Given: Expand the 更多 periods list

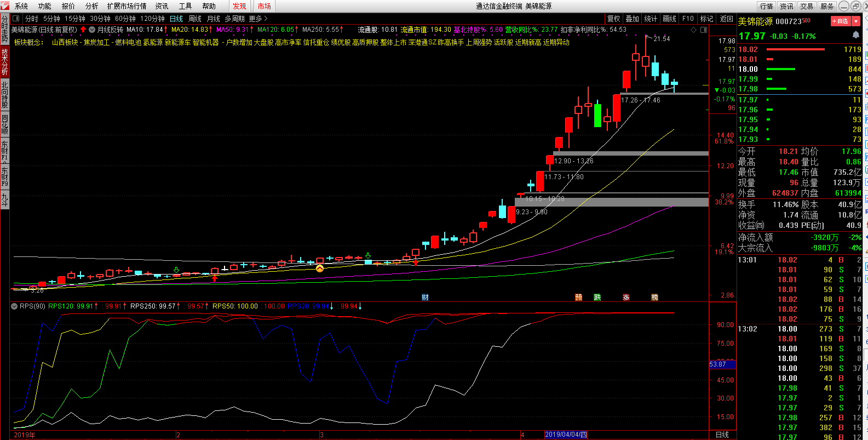Looking at the screenshot, I should click(x=258, y=19).
